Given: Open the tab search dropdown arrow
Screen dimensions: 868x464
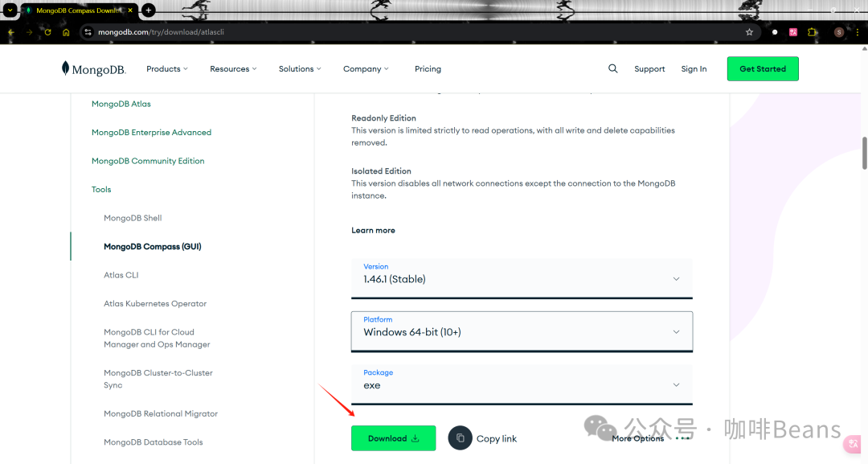Looking at the screenshot, I should tap(10, 10).
